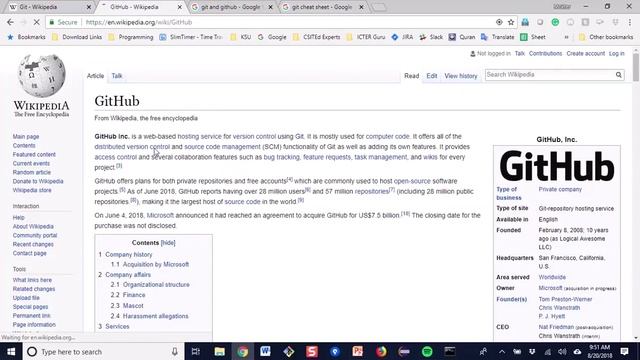Open File Explorer from the taskbar

click(x=220, y=351)
